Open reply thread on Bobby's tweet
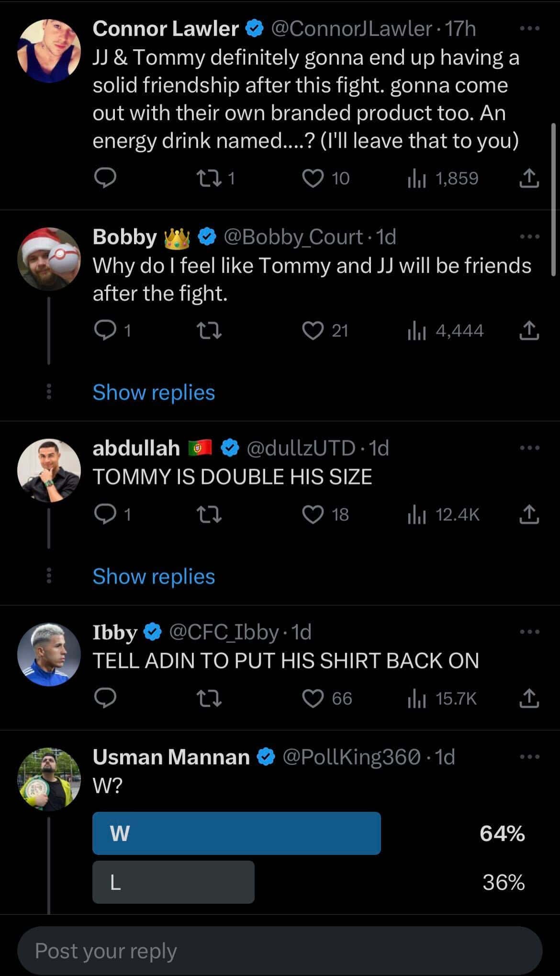The height and width of the screenshot is (976, 560). pos(105,331)
